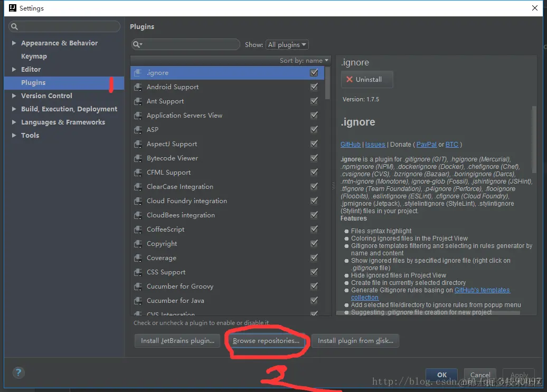The image size is (547, 392).
Task: Select the Cucumber for Groovy plugin row
Action: pos(228,287)
